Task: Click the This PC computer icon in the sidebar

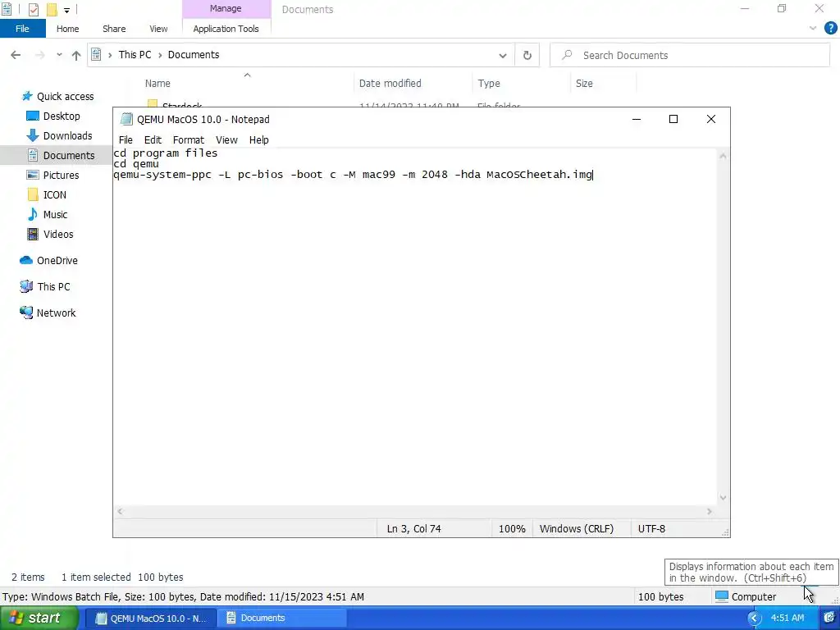Action: pos(25,286)
